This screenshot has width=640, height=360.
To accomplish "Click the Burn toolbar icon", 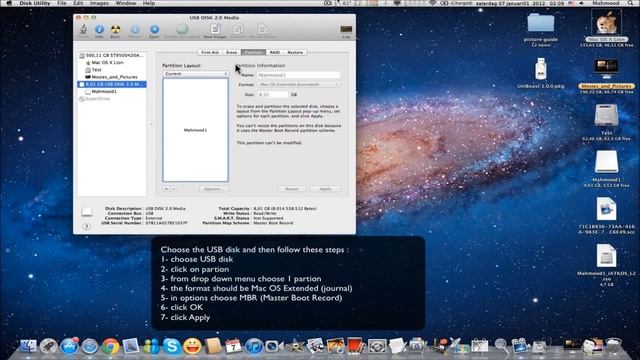I will click(116, 30).
